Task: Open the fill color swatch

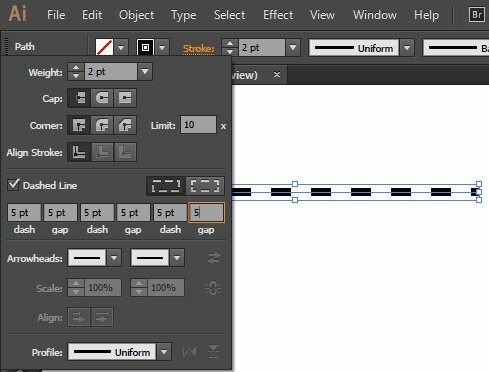Action: (104, 47)
